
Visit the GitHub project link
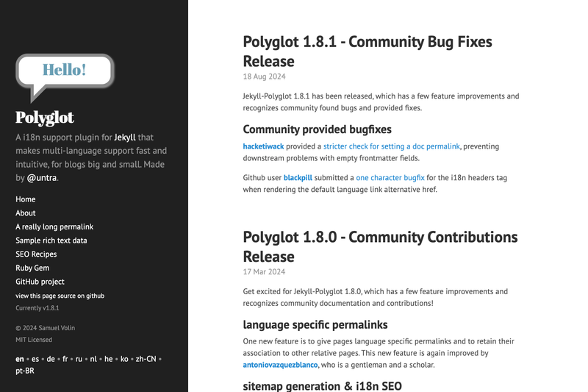point(40,282)
